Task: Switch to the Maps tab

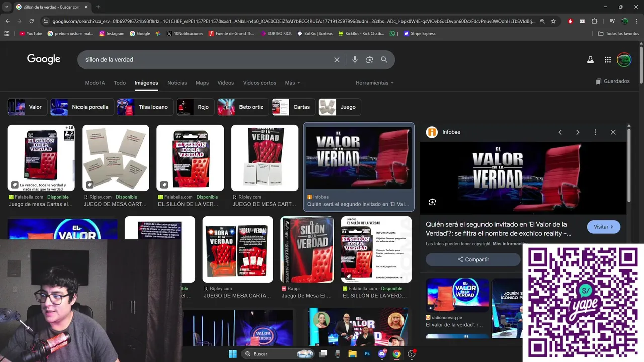Action: (202, 83)
